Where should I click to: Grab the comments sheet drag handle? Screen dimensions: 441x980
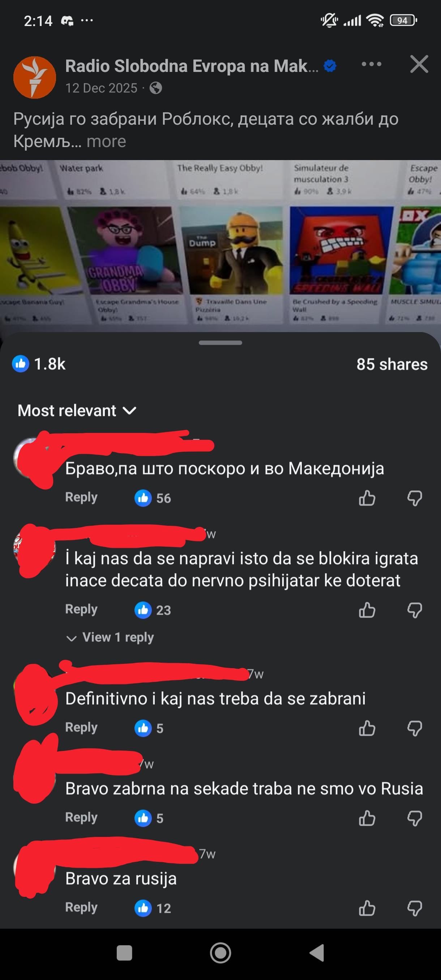220,343
